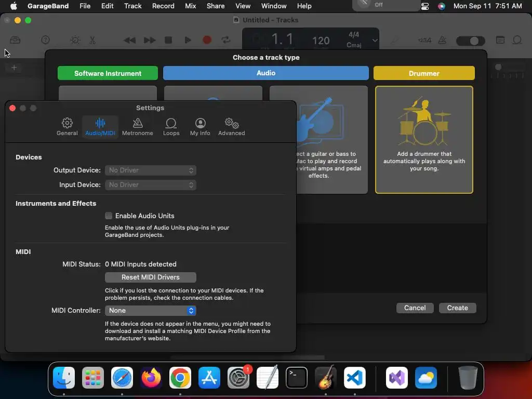Enable Audio Units checkbox
The image size is (532, 399).
(109, 216)
